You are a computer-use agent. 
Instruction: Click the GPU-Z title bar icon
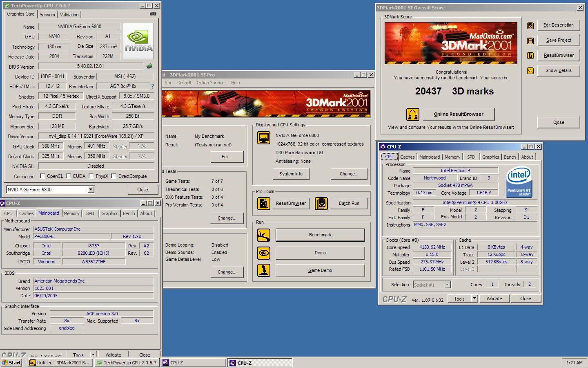tap(7, 6)
